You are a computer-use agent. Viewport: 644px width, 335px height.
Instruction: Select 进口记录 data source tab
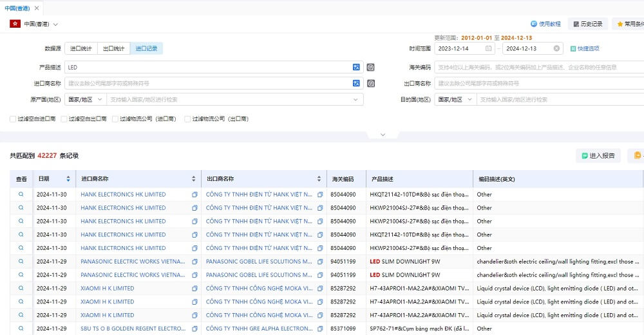pos(147,48)
